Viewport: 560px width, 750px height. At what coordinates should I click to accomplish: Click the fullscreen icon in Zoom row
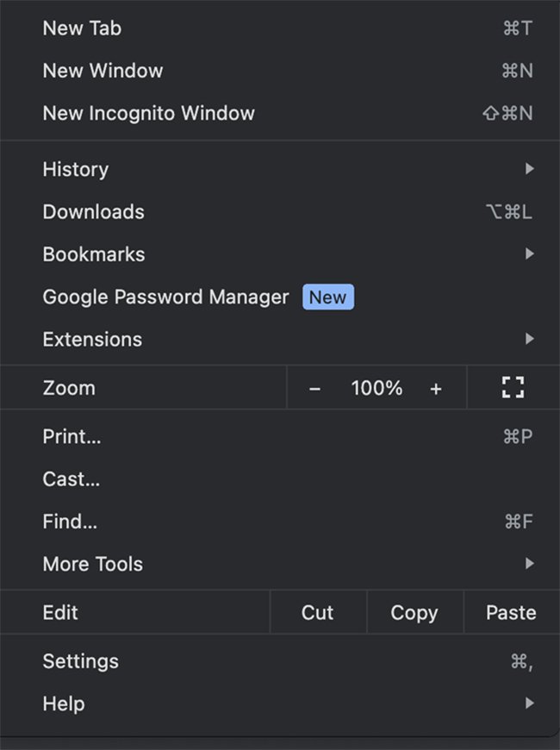click(513, 388)
